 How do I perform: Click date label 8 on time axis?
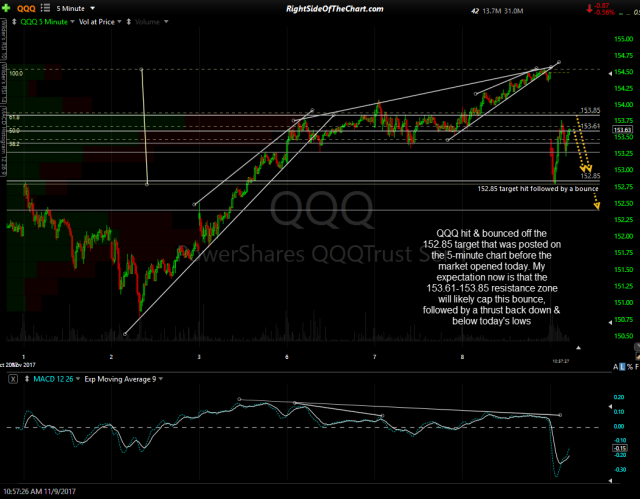tap(462, 357)
